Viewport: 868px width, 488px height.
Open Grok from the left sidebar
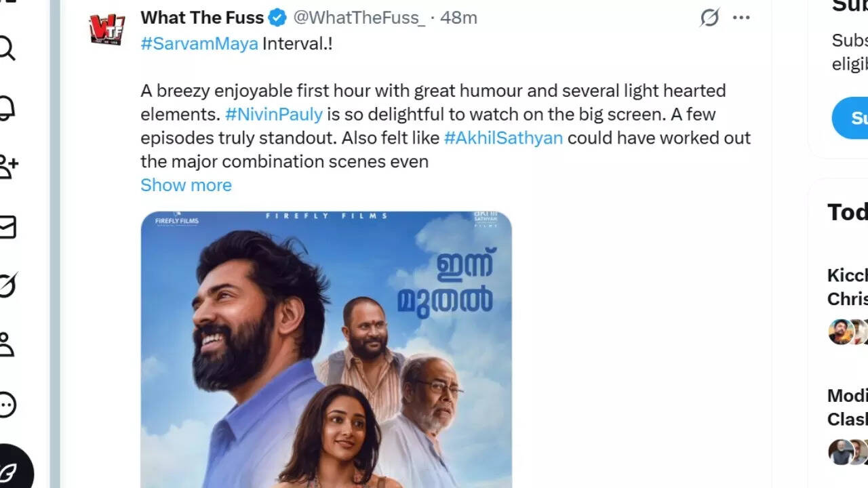(7, 286)
